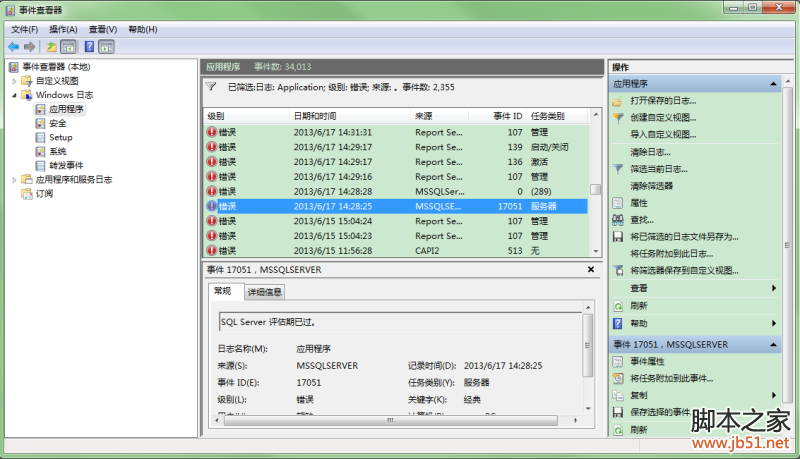The width and height of the screenshot is (800, 459).
Task: Select 转发事件 log in tree
Action: pyautogui.click(x=66, y=165)
